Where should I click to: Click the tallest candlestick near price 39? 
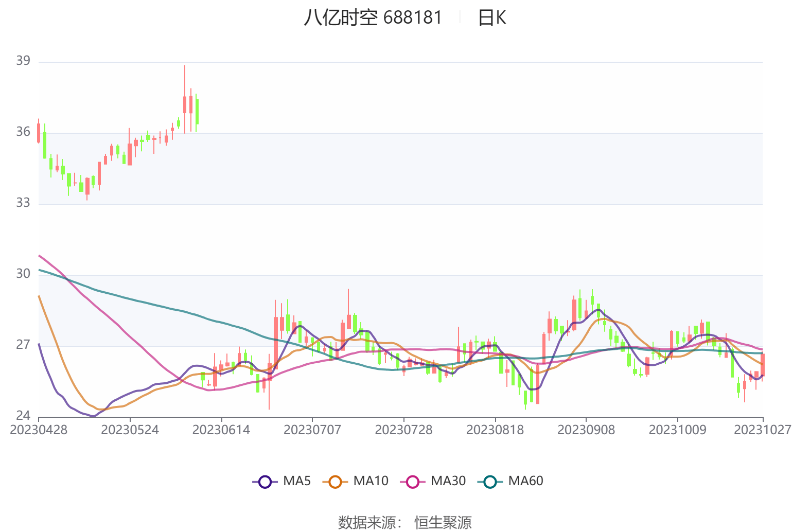click(185, 99)
